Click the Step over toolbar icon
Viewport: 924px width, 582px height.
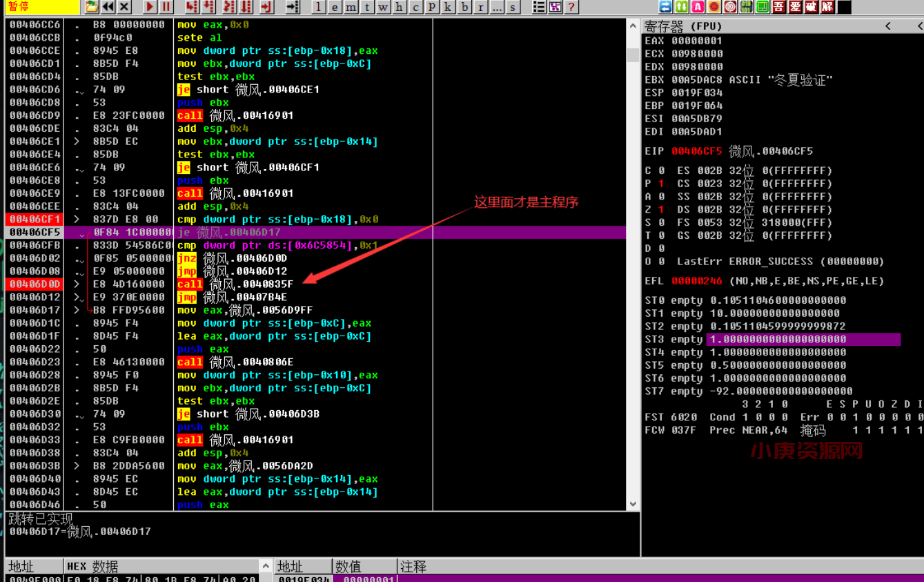[x=209, y=7]
